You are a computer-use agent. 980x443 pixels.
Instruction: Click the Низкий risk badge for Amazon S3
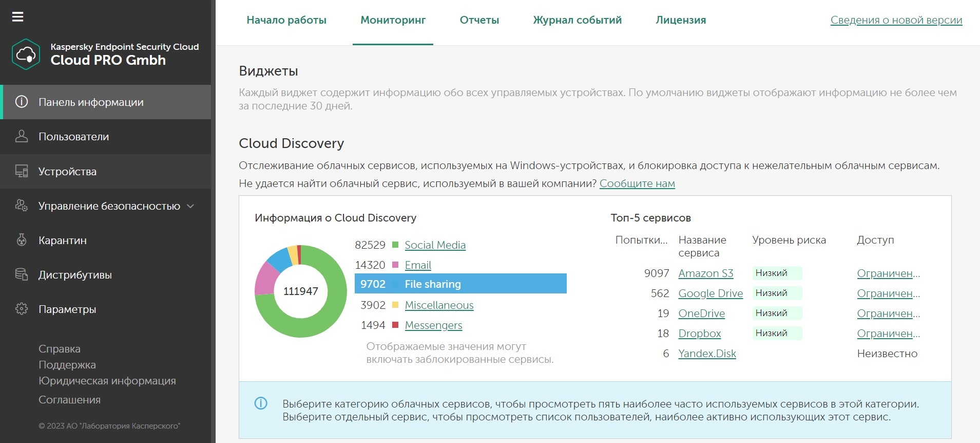[777, 273]
